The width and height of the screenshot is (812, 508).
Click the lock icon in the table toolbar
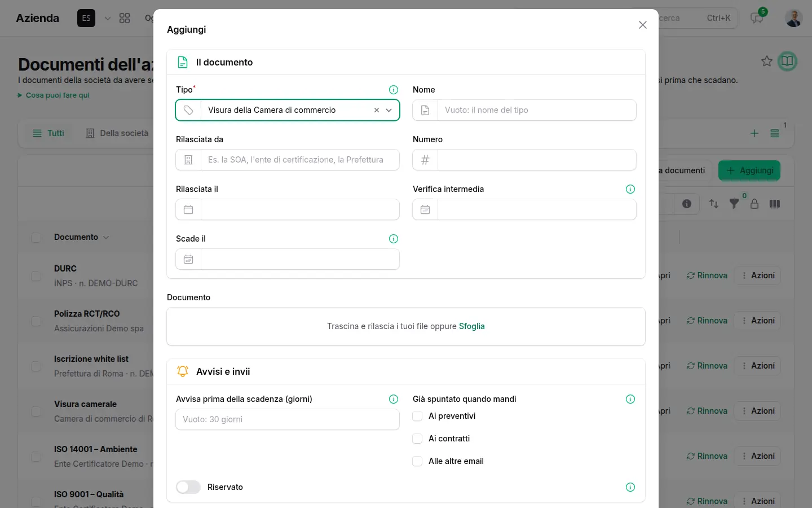[754, 204]
